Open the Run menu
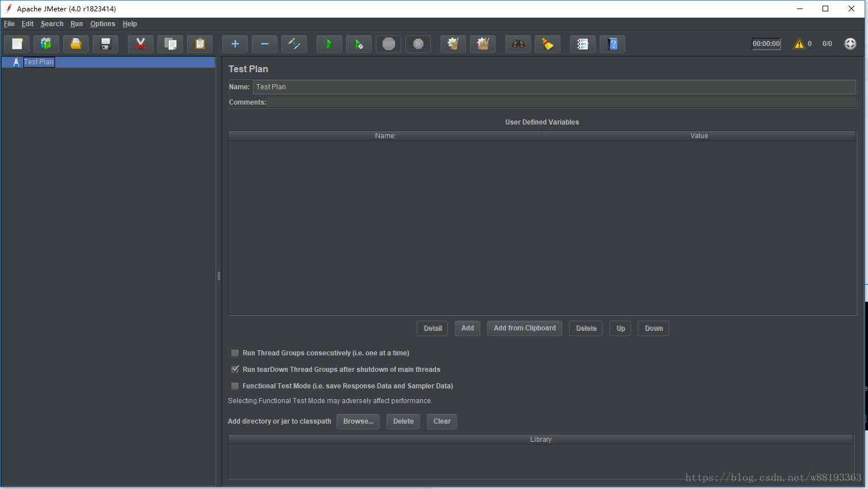The image size is (868, 489). pos(77,24)
